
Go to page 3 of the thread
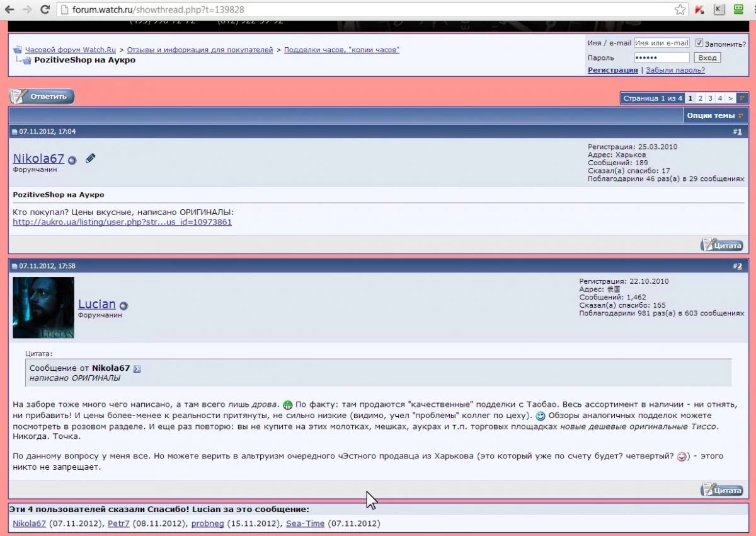pyautogui.click(x=710, y=98)
